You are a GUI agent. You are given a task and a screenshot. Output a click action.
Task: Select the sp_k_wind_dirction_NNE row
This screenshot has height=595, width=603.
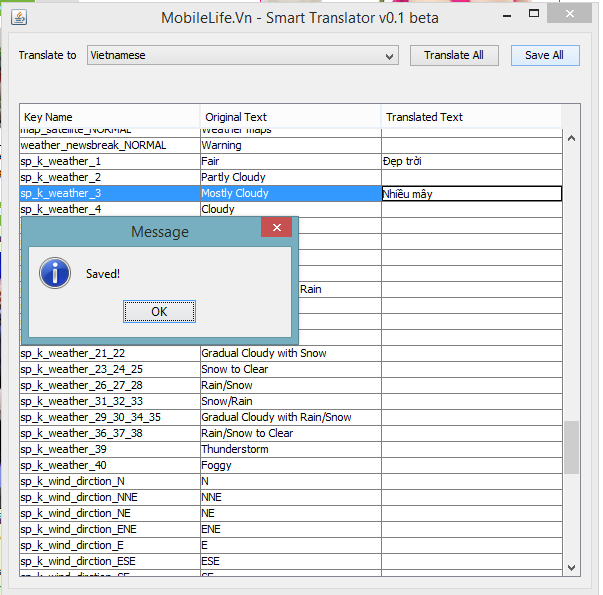coord(109,497)
